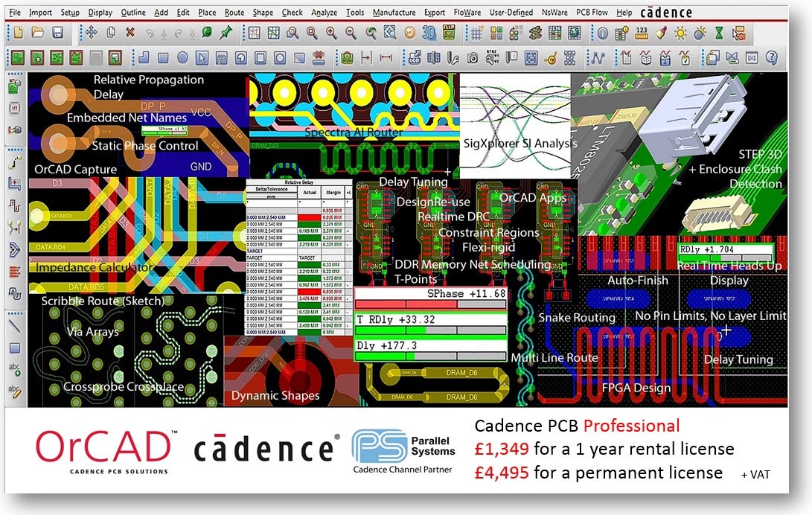Open the 3D viewer icon
Viewport: 812px width, 515px height.
click(429, 33)
